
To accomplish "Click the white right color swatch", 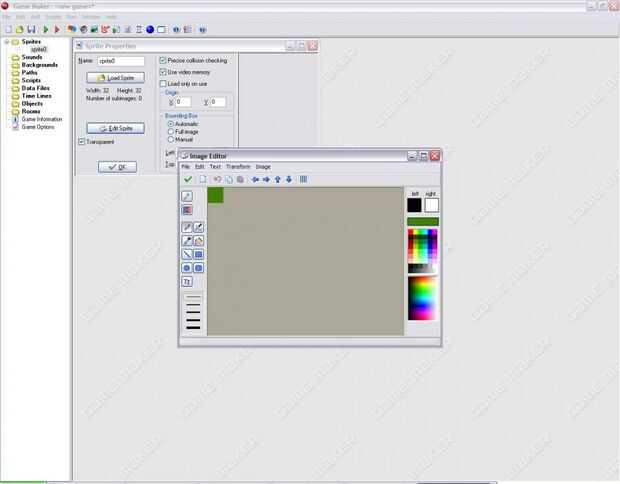I will (431, 205).
